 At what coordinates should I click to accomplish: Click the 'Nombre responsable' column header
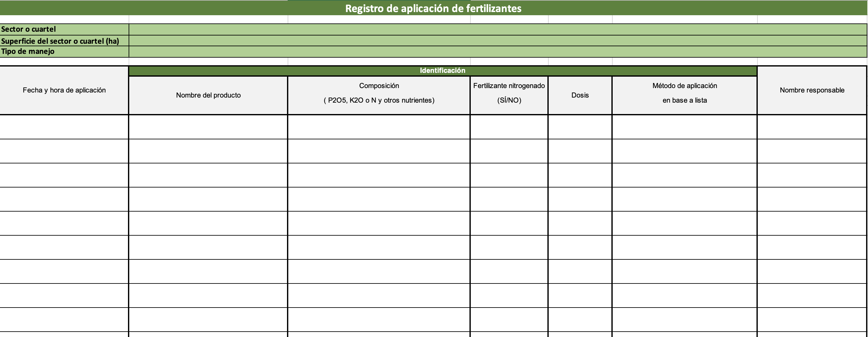[812, 90]
